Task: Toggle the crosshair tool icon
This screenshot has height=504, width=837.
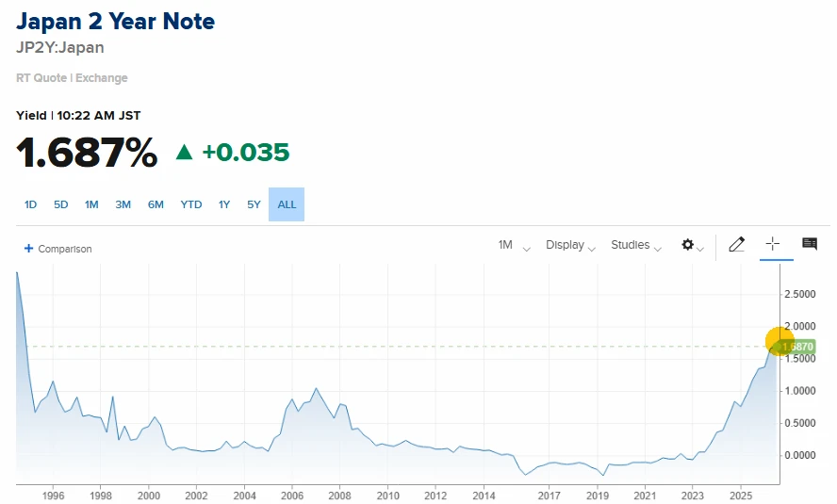Action: pyautogui.click(x=772, y=244)
